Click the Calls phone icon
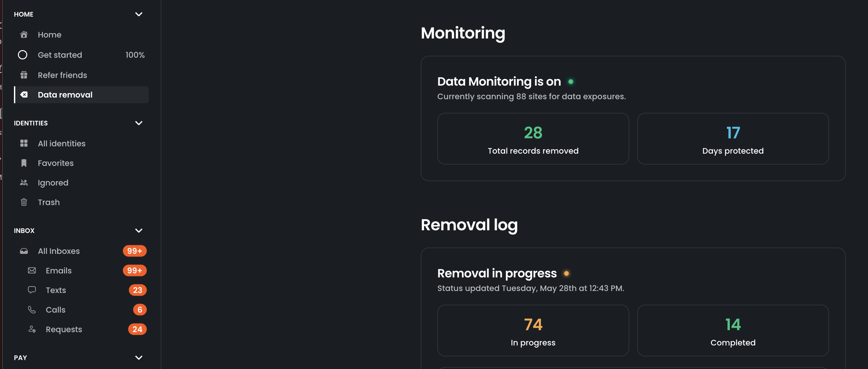Image resolution: width=868 pixels, height=369 pixels. (32, 309)
